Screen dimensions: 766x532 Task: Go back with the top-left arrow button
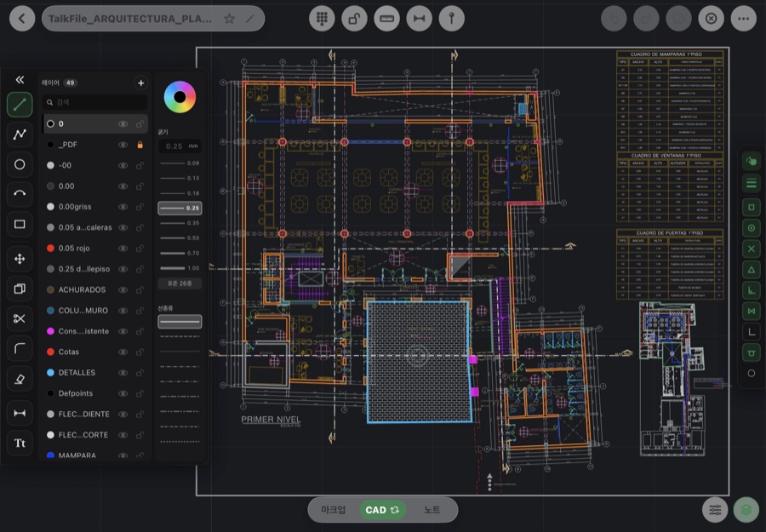[x=22, y=19]
